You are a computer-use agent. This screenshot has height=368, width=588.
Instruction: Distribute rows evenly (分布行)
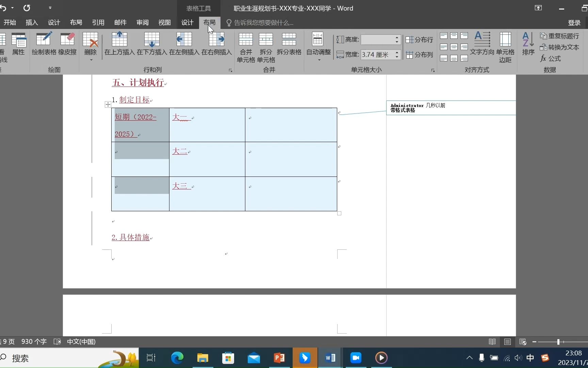click(419, 40)
